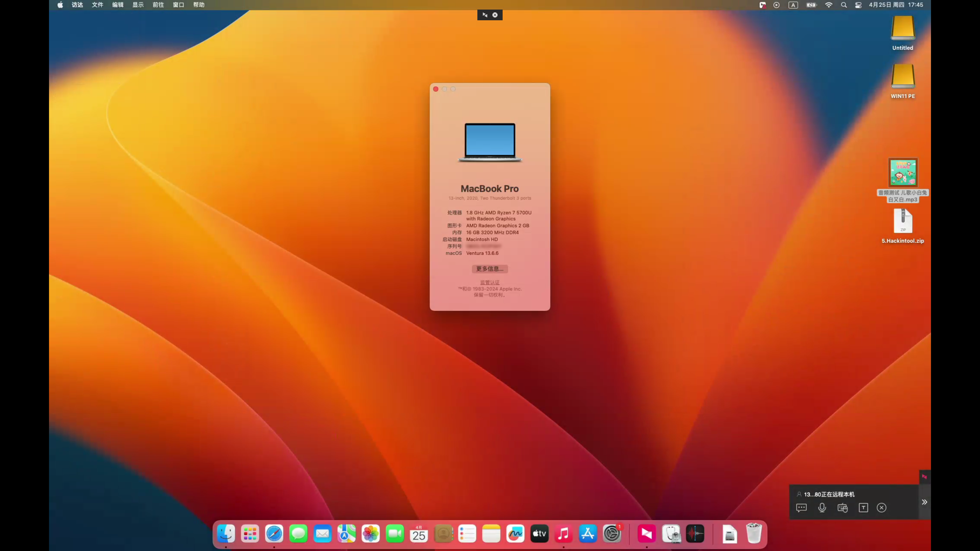Open the disk image document in the Dock
Viewport: 980px width, 551px height.
coord(730,534)
